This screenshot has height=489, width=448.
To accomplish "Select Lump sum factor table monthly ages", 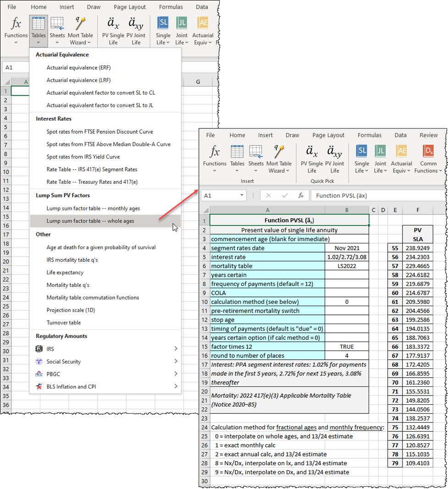I will (106, 209).
